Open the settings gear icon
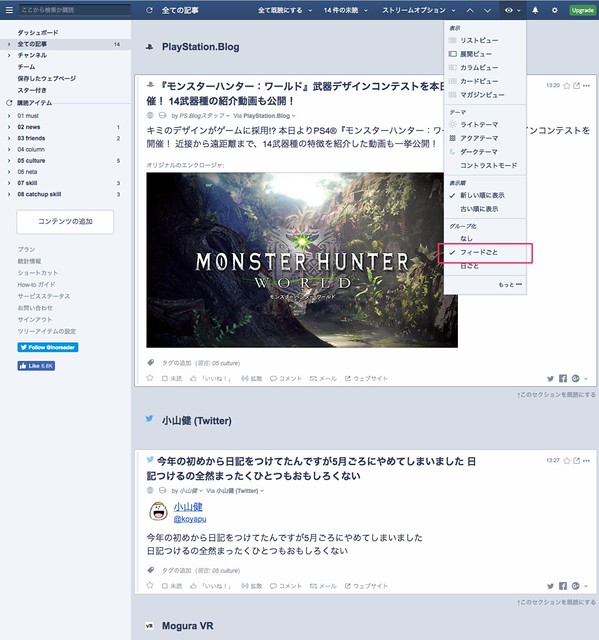599x640 pixels. tap(554, 10)
